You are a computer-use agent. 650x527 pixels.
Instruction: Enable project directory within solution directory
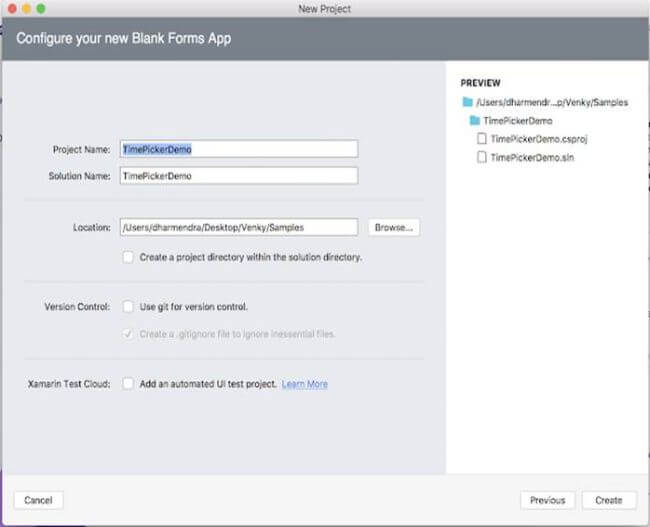point(128,257)
